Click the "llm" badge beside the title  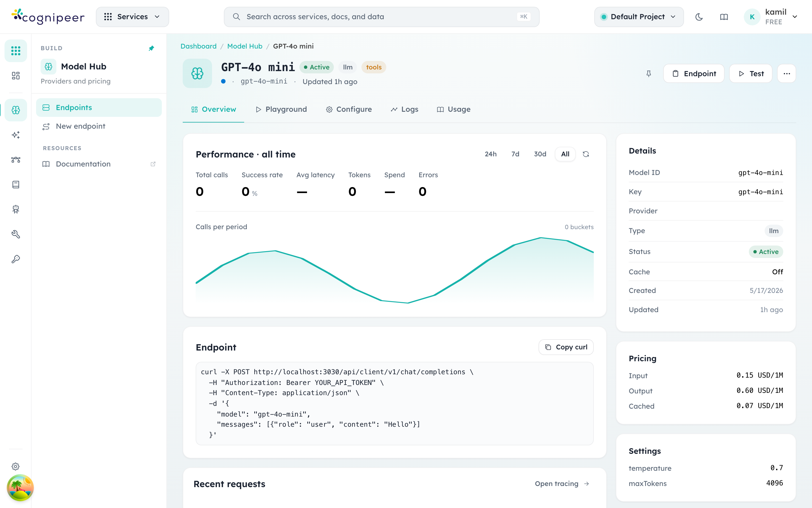(x=348, y=67)
